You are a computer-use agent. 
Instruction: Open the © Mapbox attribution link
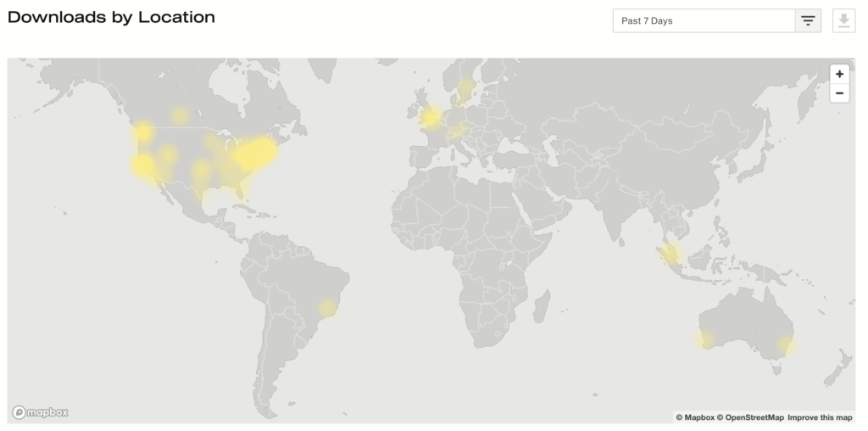coord(694,417)
